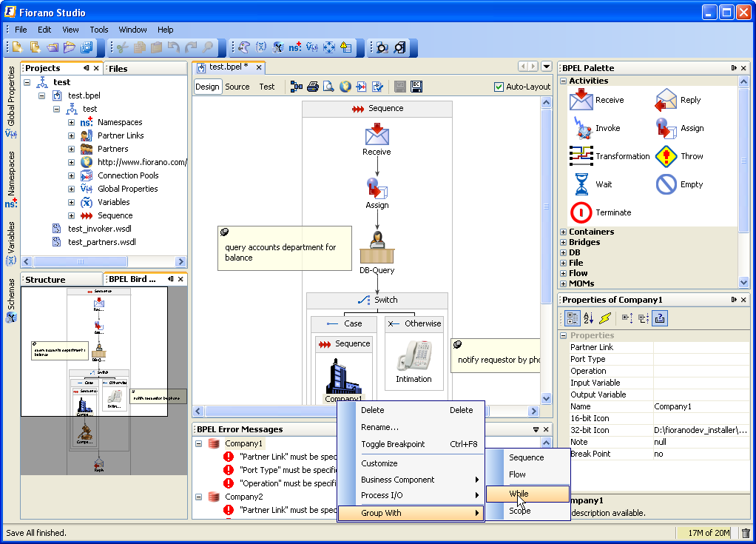Show categorized view in Properties toolbar

[573, 318]
